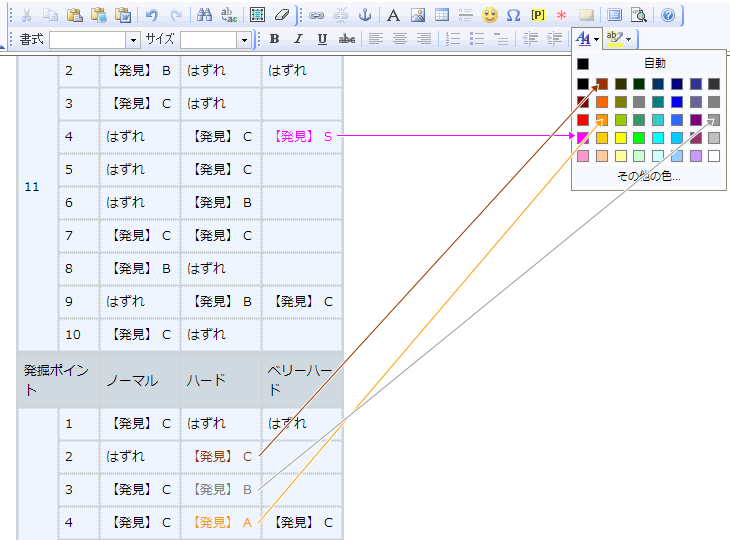Viewport: 730px width, 540px height.
Task: Open help with question mark icon
Action: point(668,15)
